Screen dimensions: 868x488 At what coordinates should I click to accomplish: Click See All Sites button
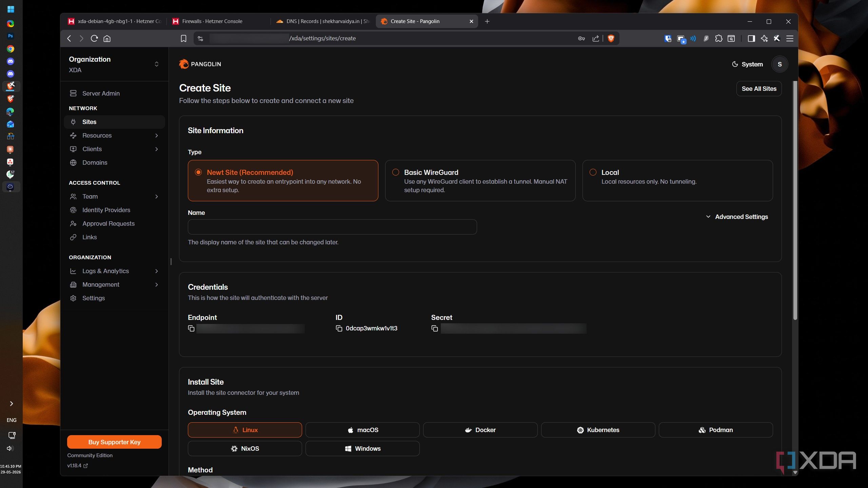[x=759, y=89]
